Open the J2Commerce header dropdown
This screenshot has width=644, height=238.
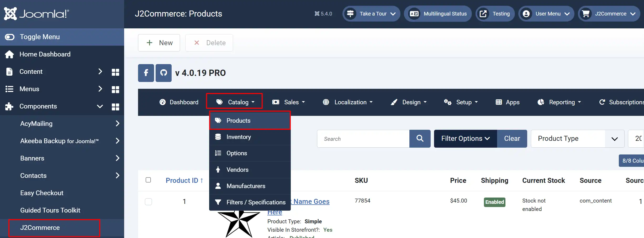pyautogui.click(x=609, y=14)
